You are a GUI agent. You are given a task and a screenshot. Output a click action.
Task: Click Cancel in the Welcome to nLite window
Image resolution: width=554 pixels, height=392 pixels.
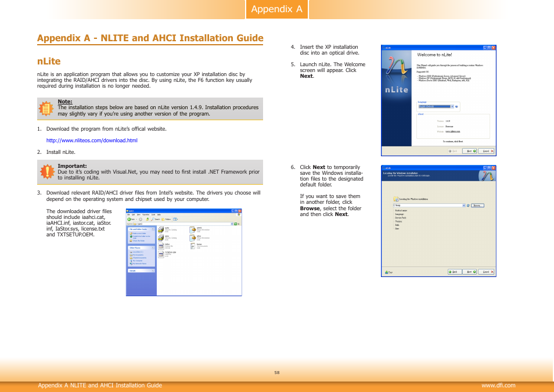(486, 151)
